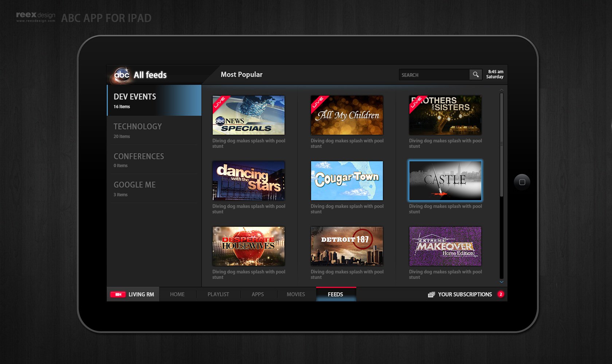This screenshot has height=364, width=612.
Task: Click the ABC logo icon
Action: pos(122,75)
